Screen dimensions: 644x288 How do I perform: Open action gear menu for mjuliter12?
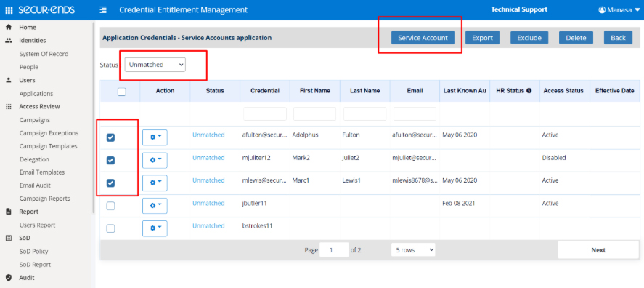pos(155,160)
